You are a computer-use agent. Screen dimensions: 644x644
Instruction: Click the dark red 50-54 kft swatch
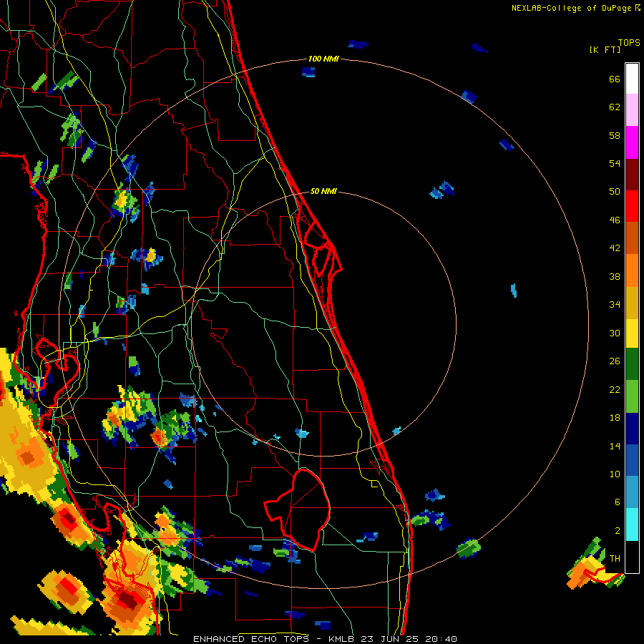pyautogui.click(x=632, y=175)
